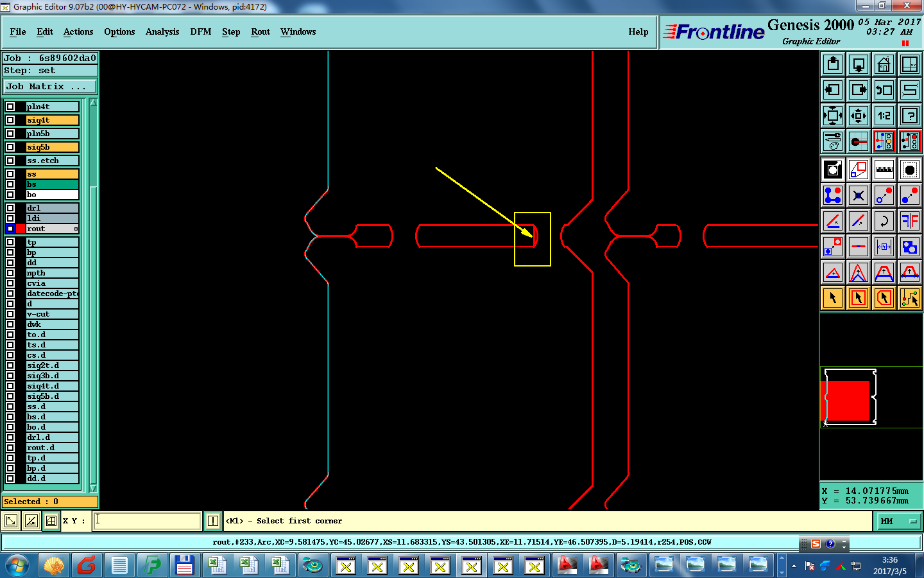The width and height of the screenshot is (924, 578).
Task: Click the arrow select pointer icon
Action: [833, 298]
